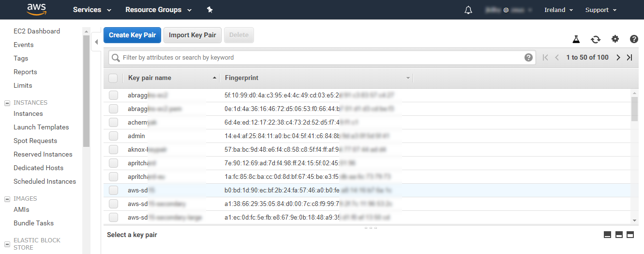The width and height of the screenshot is (644, 254).
Task: Select checkbox for first abragg key pair row
Action: point(113,95)
